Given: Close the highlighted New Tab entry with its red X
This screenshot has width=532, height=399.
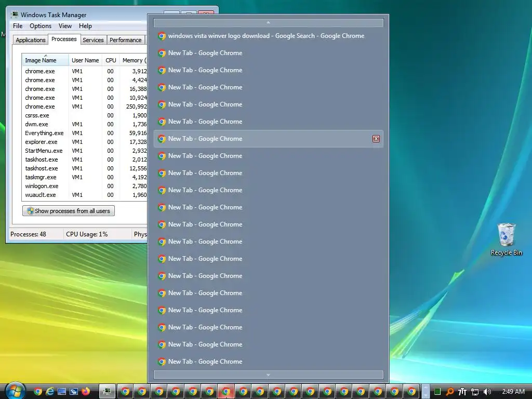Looking at the screenshot, I should [x=376, y=138].
